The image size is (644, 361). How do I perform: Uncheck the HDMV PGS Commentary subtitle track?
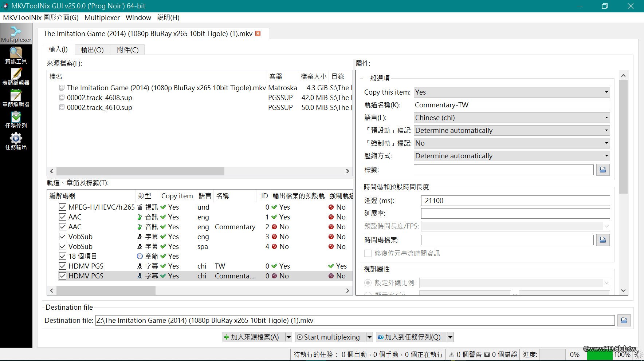click(x=63, y=276)
